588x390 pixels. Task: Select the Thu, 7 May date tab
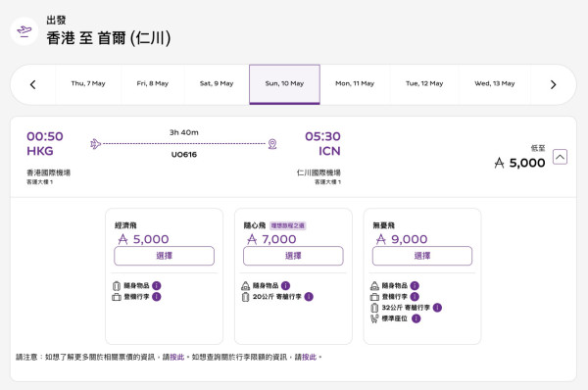tap(88, 83)
